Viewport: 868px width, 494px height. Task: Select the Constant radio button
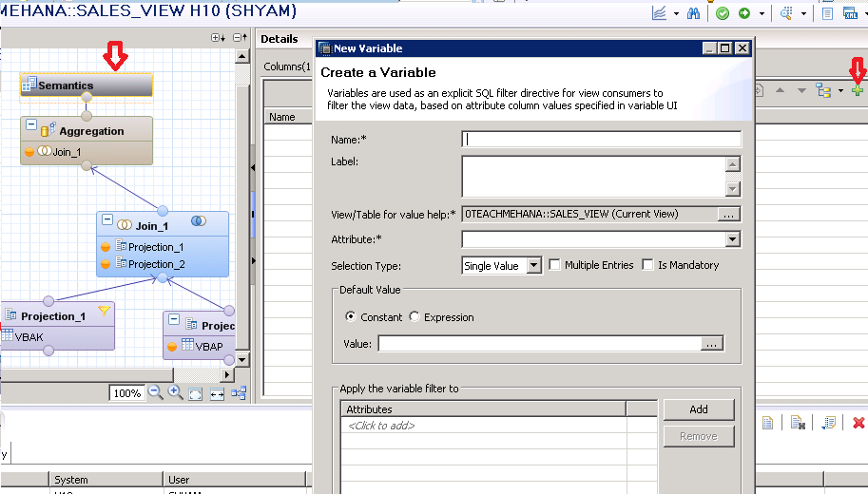tap(351, 316)
